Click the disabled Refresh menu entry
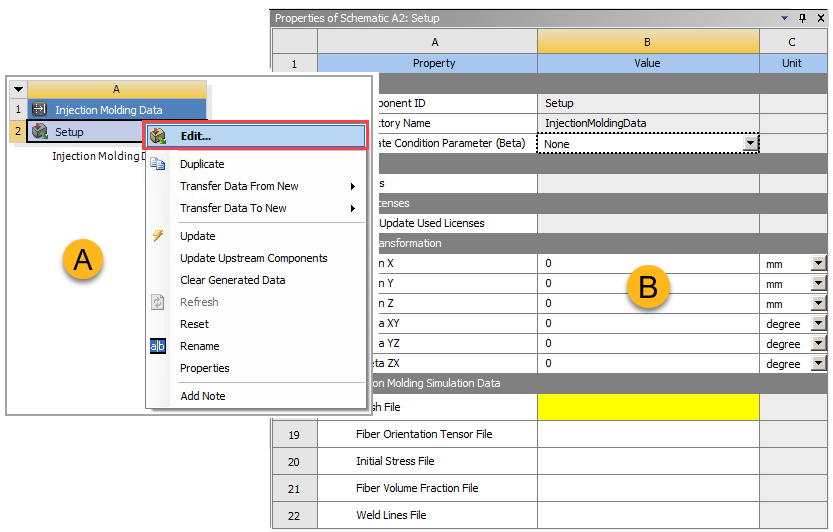This screenshot has width=833, height=532. pos(256,302)
